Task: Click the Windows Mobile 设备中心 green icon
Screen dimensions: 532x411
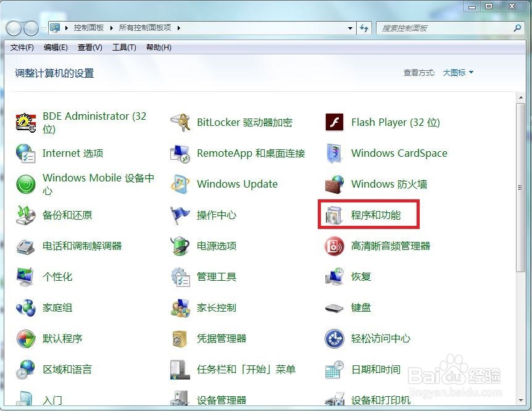Action: coord(26,185)
